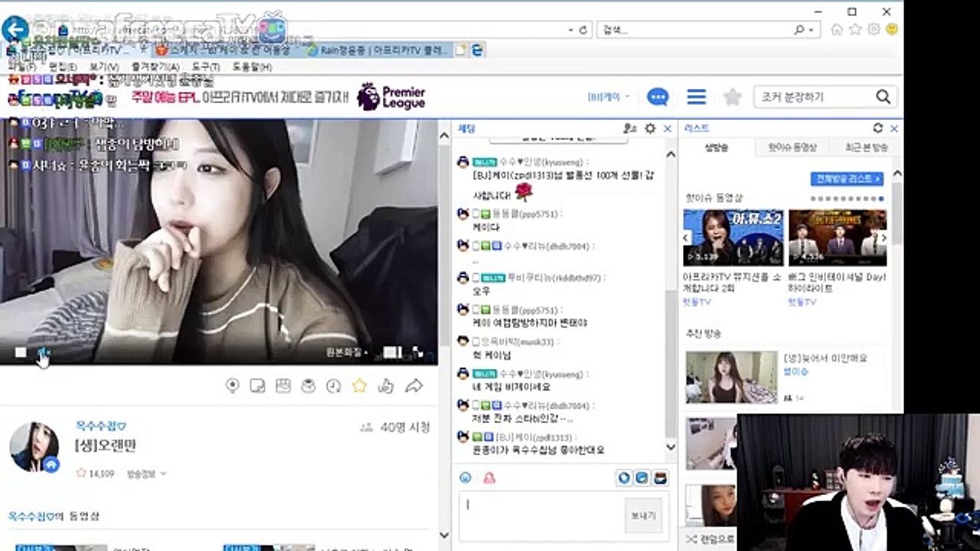Open the 즐겨찾기(A) menu

pyautogui.click(x=155, y=67)
